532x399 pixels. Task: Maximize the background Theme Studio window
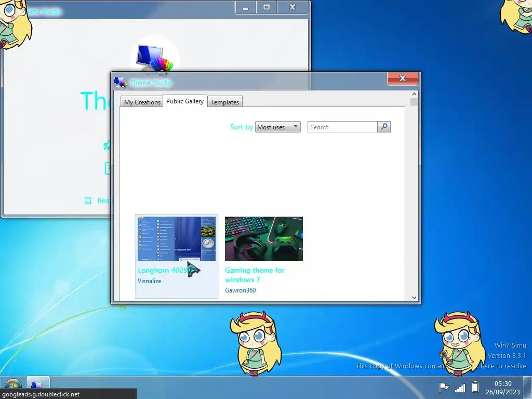point(267,7)
